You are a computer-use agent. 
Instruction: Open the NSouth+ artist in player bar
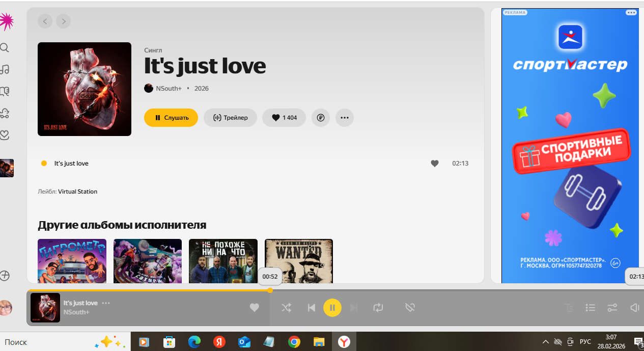click(x=76, y=312)
